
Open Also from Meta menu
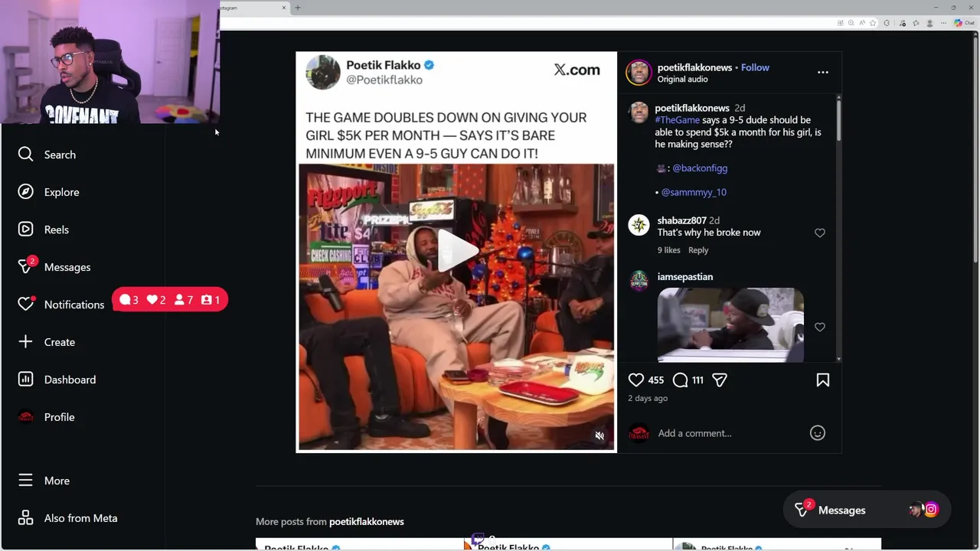click(67, 518)
